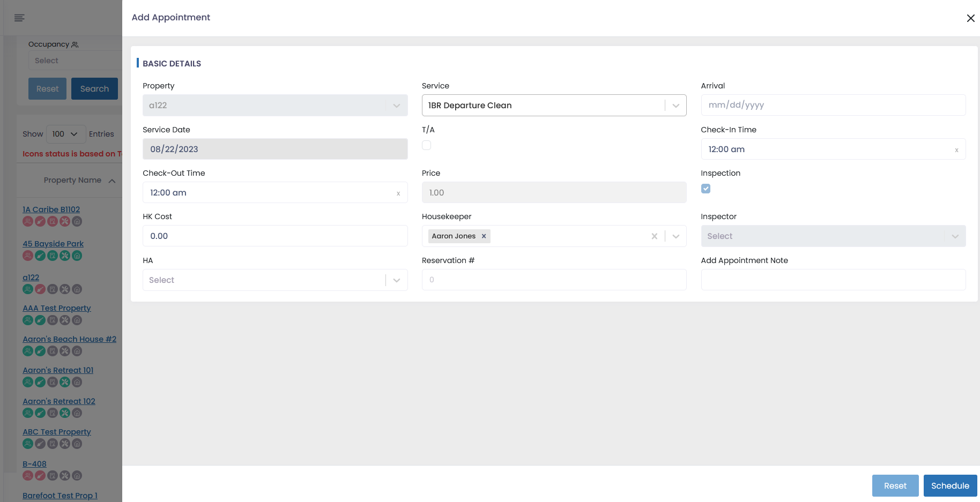The height and width of the screenshot is (502, 980).
Task: Open ABC Test Property link
Action: 57,432
